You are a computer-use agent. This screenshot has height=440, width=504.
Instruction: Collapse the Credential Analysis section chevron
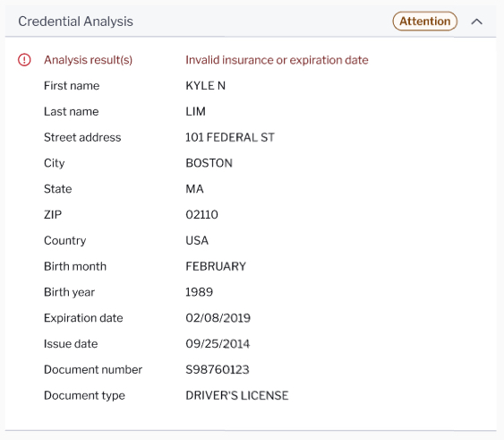point(476,22)
